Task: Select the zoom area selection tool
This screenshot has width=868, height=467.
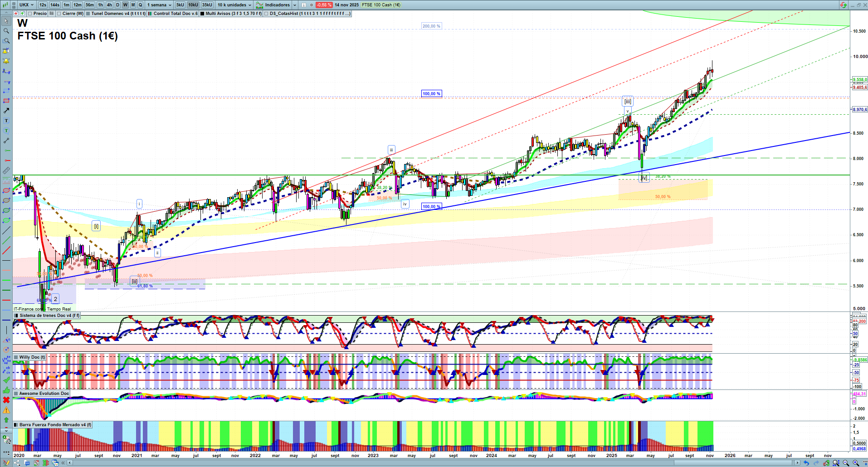Action: [6, 41]
